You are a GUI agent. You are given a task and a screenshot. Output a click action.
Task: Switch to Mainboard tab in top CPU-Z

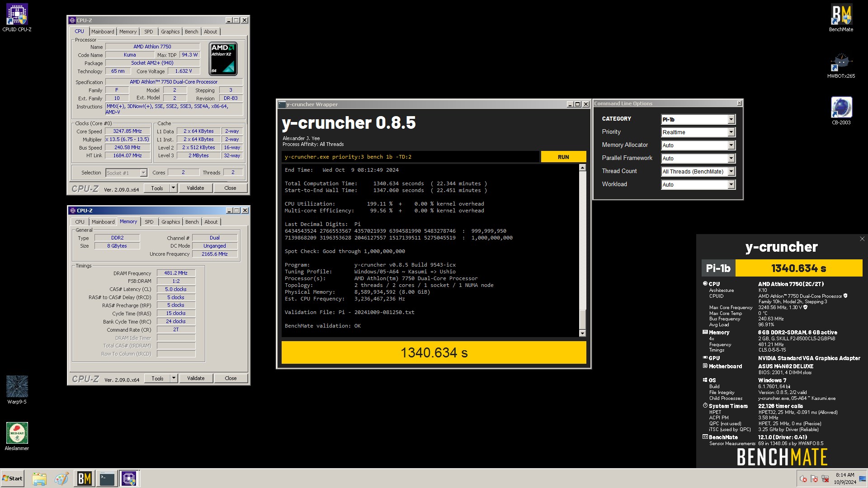tap(103, 32)
